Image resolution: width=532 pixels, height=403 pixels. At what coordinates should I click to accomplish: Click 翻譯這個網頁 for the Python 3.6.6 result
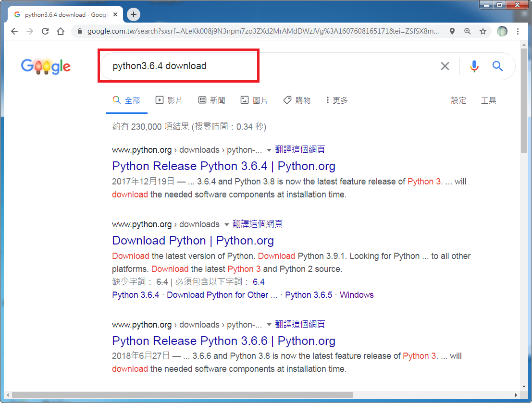click(x=300, y=324)
